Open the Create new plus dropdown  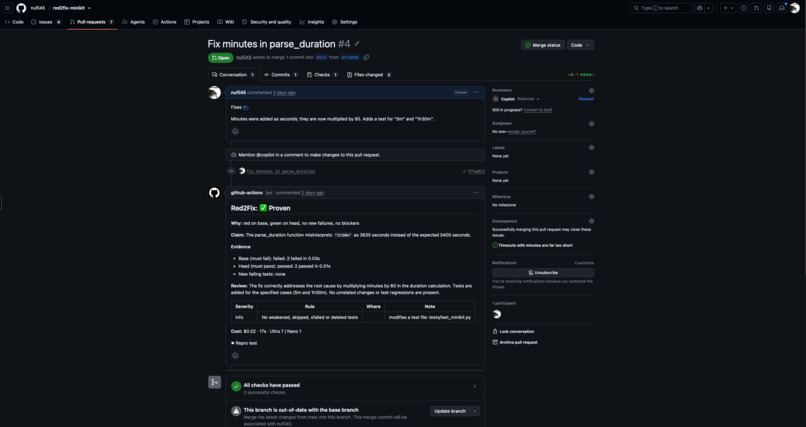pos(728,8)
